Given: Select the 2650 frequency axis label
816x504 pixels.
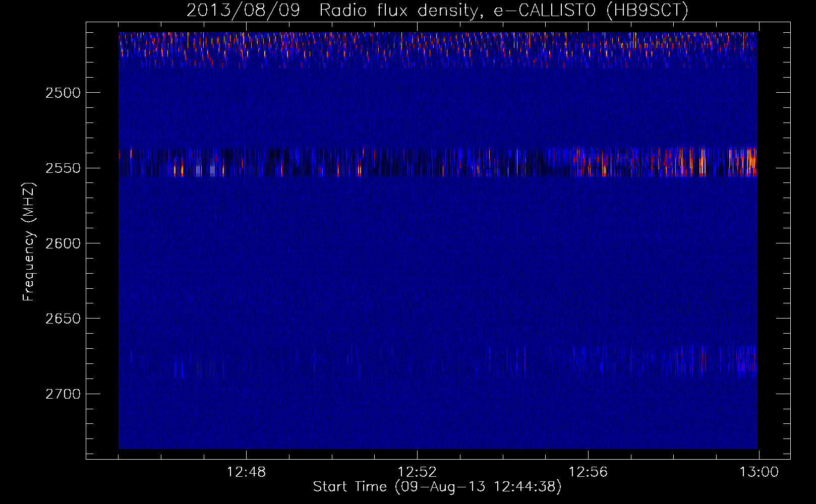Looking at the screenshot, I should click(63, 319).
